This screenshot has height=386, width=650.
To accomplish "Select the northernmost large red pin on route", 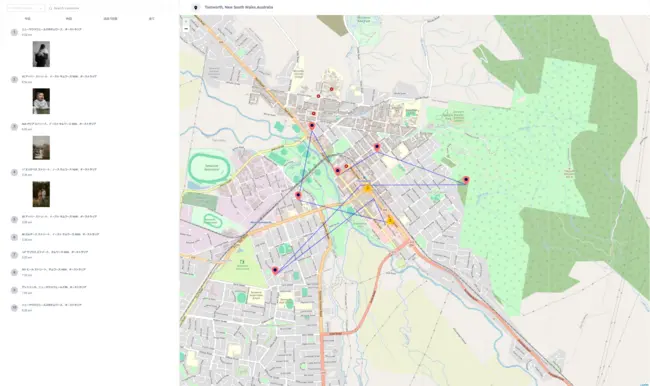I will (x=312, y=125).
